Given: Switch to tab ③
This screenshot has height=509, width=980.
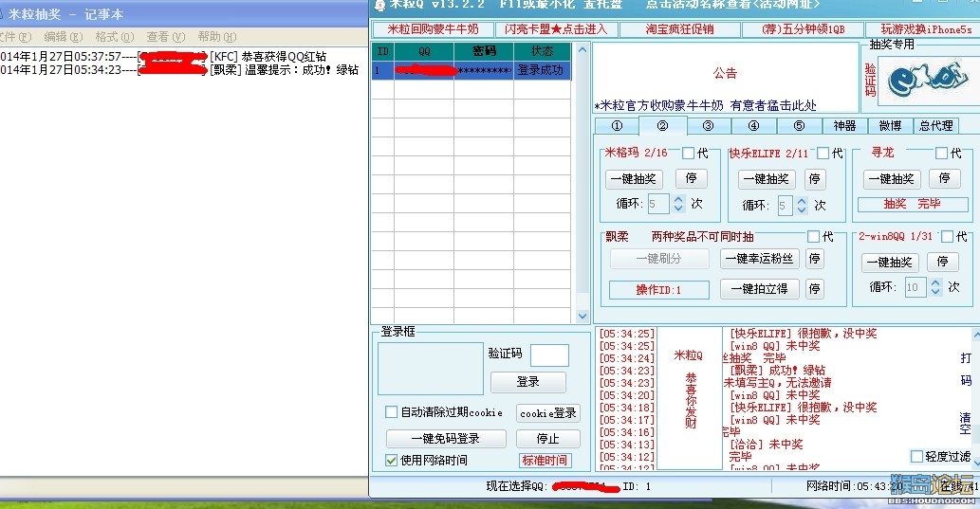Looking at the screenshot, I should click(x=708, y=125).
